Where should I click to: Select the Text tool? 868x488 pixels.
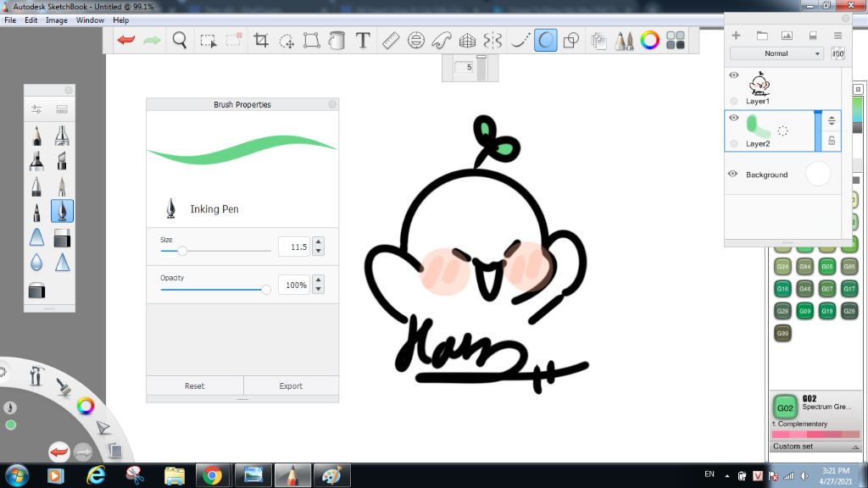click(x=363, y=41)
